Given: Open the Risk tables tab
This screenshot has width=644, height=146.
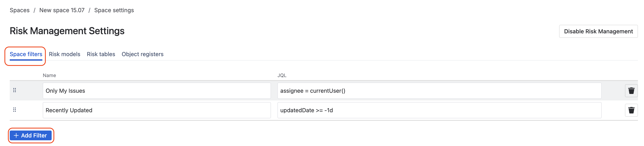Looking at the screenshot, I should pyautogui.click(x=101, y=54).
